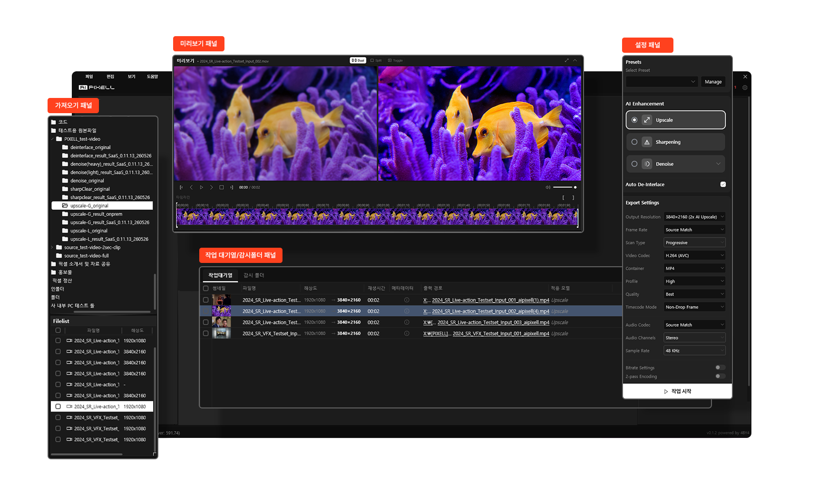Check the VFX_Testset queue row checkbox
The width and height of the screenshot is (818, 504).
click(206, 333)
